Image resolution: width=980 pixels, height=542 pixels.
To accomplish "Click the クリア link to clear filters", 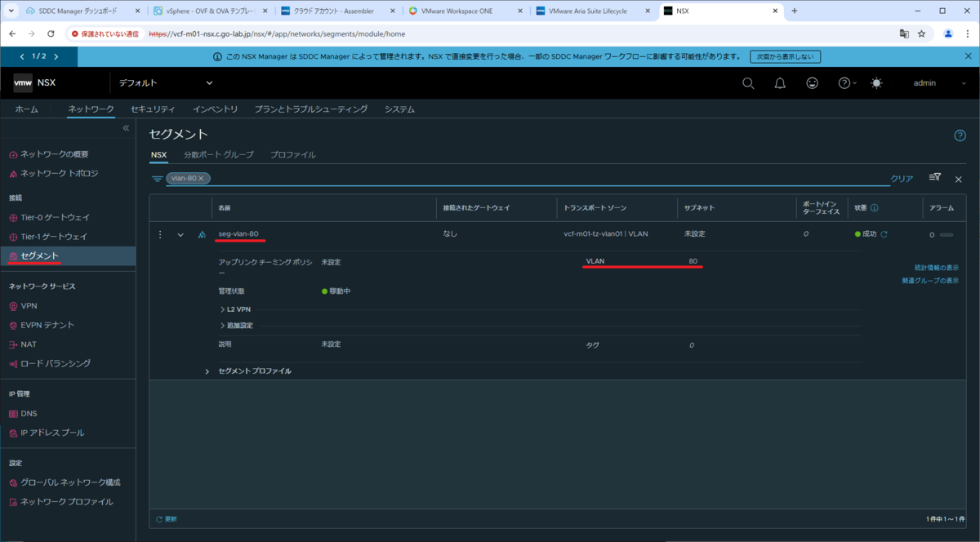I will click(x=902, y=179).
